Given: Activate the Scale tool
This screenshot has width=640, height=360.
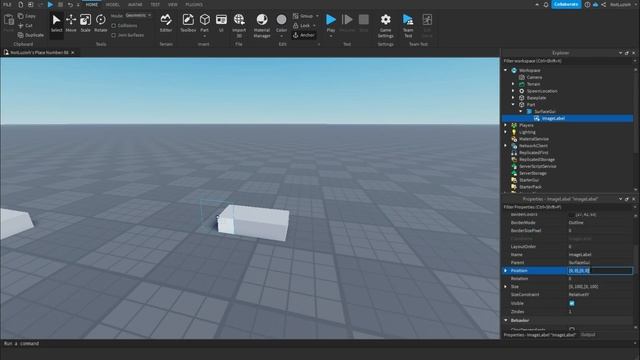Looking at the screenshot, I should tap(85, 23).
